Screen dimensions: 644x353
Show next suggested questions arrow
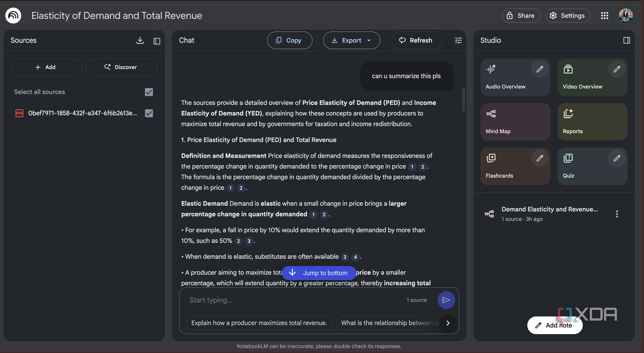448,323
